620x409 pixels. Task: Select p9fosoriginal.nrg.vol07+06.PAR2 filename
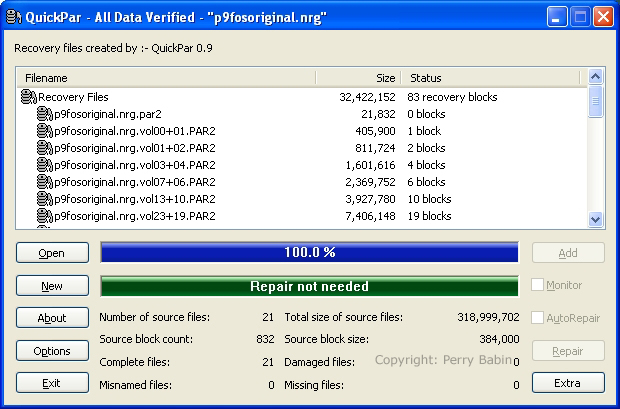point(135,182)
